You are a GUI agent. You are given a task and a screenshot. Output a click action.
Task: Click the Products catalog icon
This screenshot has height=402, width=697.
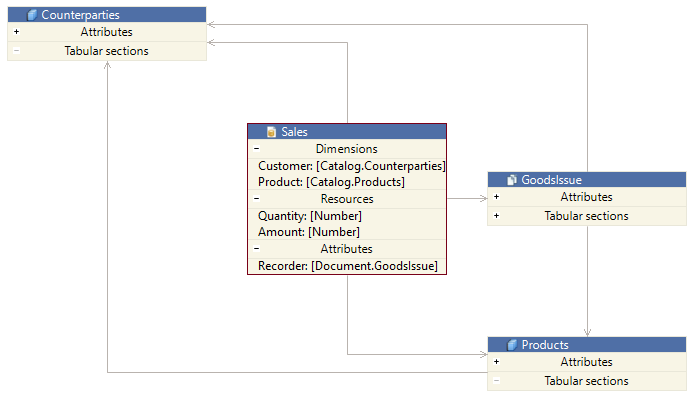[511, 345]
